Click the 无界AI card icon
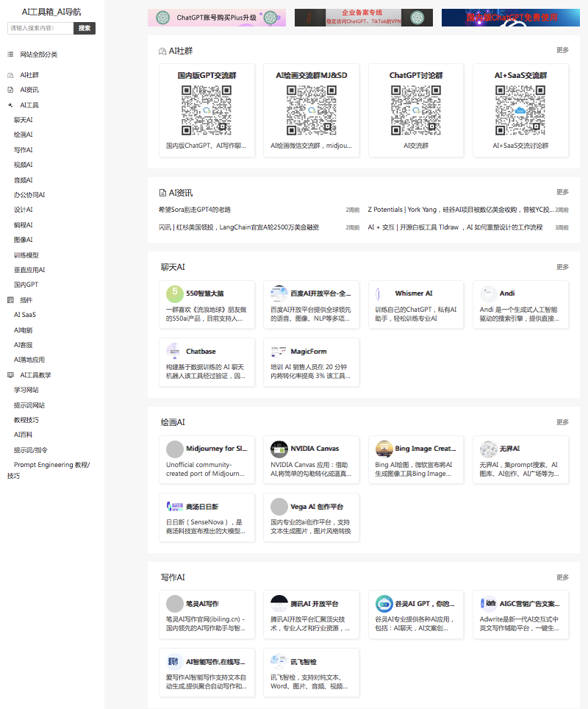588x709 pixels. tap(488, 449)
